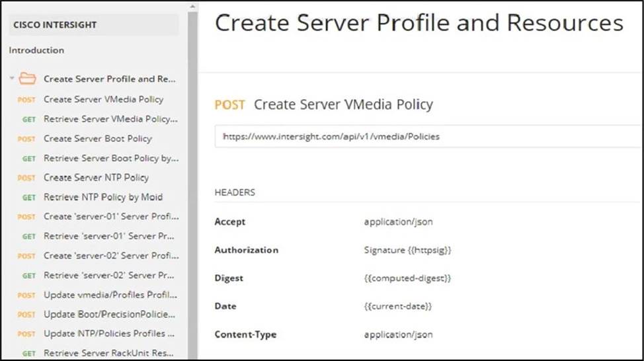Open 'Create Server Boot Policy' request

98,139
